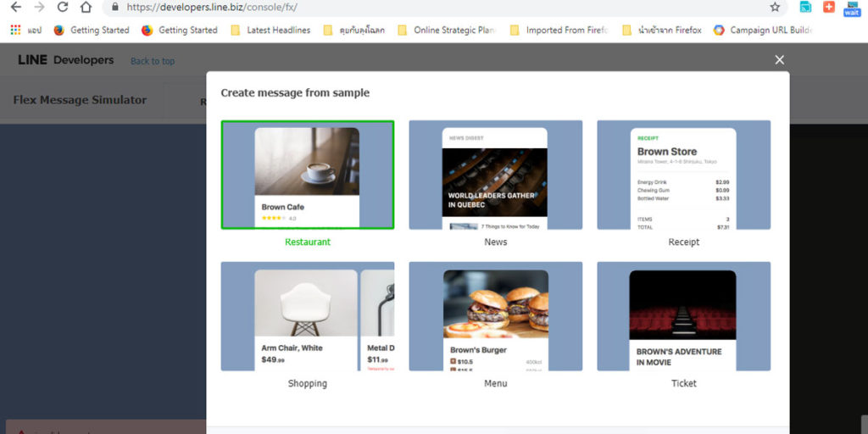Open the blue 'wait' extension icon

pyautogui.click(x=852, y=8)
